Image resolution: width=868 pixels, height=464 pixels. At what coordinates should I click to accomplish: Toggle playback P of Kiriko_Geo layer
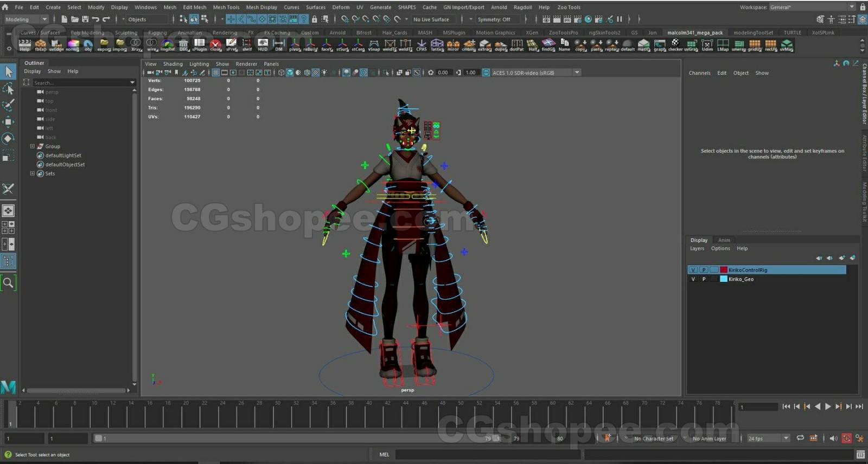coord(704,279)
